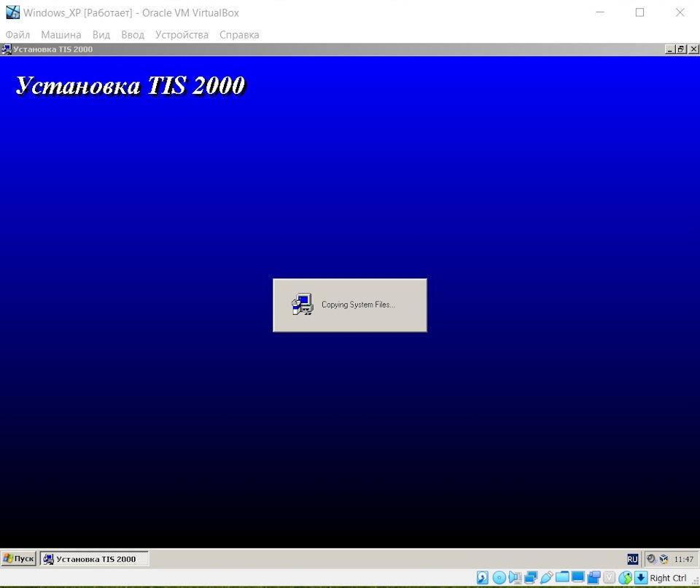Click the installer title bar icon
The width and height of the screenshot is (700, 588).
point(7,49)
